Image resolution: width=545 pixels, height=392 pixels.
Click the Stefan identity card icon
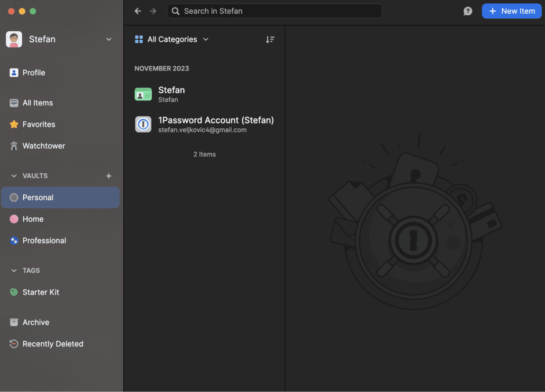pyautogui.click(x=143, y=94)
